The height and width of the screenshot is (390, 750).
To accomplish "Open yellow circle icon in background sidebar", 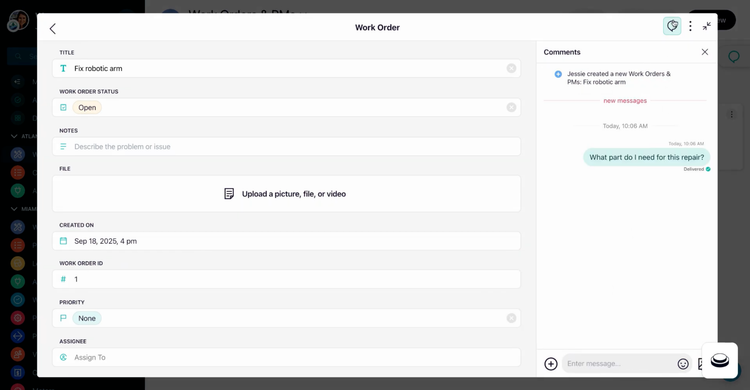I will (x=18, y=263).
